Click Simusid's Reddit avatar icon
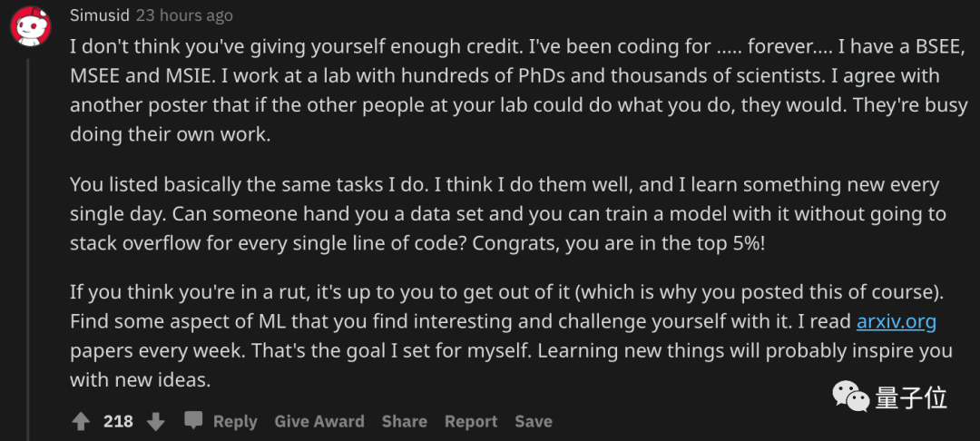980x441 pixels. pos(31,26)
